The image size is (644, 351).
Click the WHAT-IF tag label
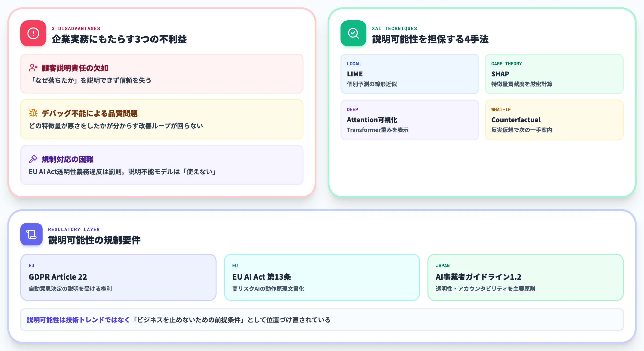(501, 109)
